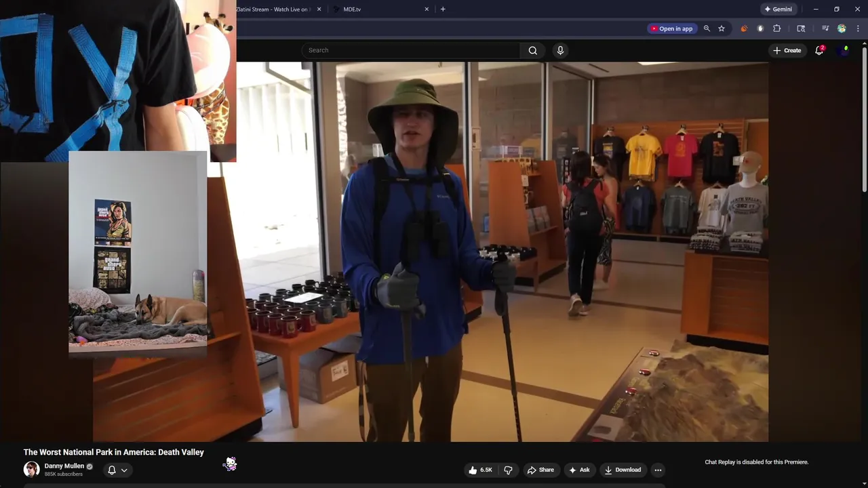The width and height of the screenshot is (868, 488).
Task: Click the dog webcam overlay image
Action: pyautogui.click(x=138, y=253)
